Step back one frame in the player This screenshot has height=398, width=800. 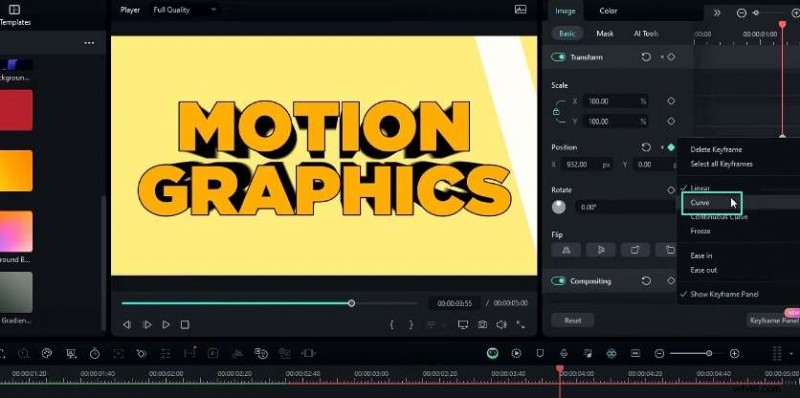click(127, 325)
